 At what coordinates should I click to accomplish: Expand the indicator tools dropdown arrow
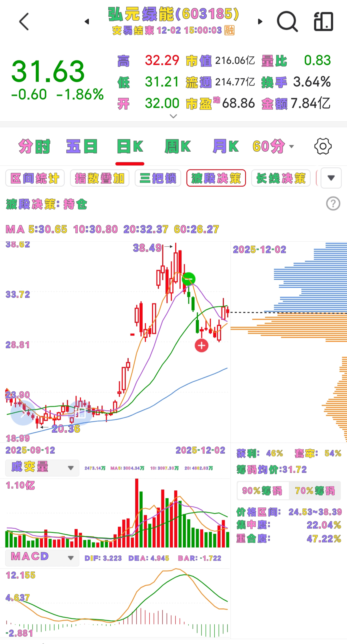click(331, 178)
